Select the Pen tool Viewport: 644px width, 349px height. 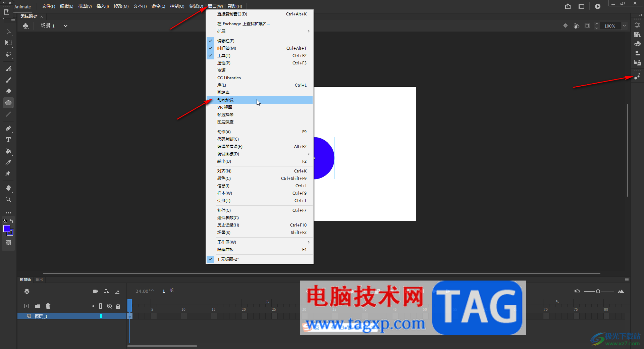(x=8, y=128)
